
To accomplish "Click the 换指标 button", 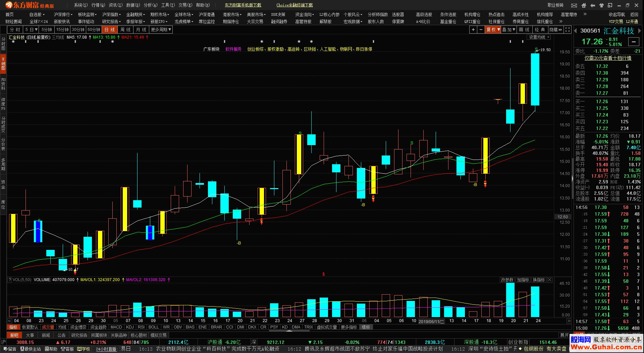I will pyautogui.click(x=538, y=280).
